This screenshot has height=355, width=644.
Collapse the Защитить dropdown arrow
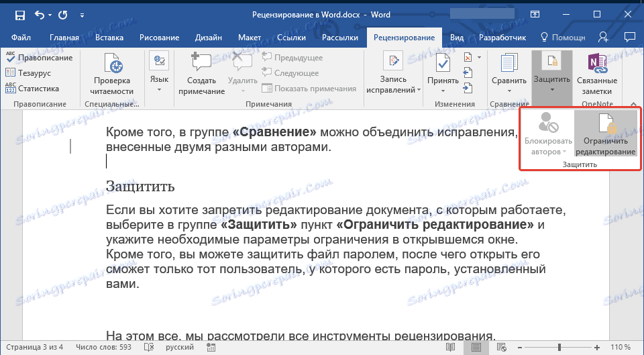pos(552,89)
